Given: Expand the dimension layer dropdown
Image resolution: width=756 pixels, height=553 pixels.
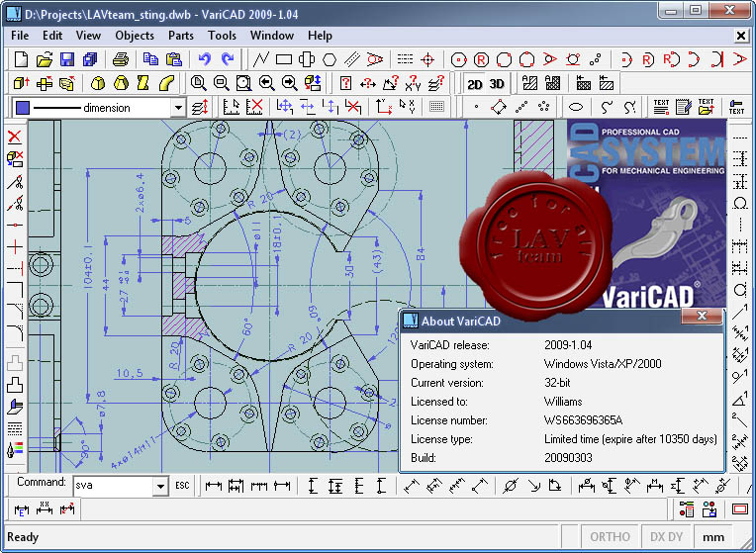Looking at the screenshot, I should (x=178, y=108).
